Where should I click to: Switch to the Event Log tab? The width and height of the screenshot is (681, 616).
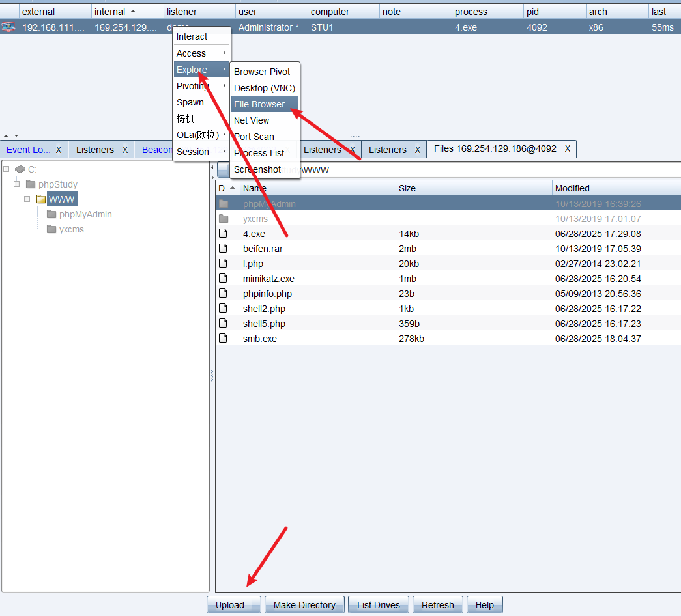[28, 150]
